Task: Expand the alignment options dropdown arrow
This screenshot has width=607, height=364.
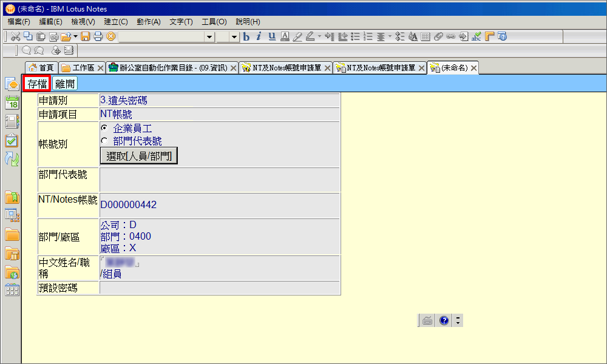Action: (x=390, y=36)
